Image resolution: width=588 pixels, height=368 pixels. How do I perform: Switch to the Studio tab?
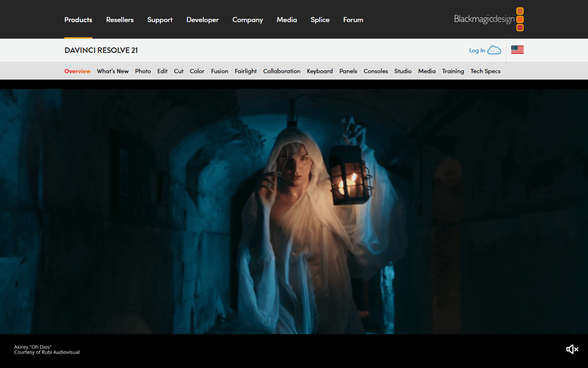tap(403, 71)
